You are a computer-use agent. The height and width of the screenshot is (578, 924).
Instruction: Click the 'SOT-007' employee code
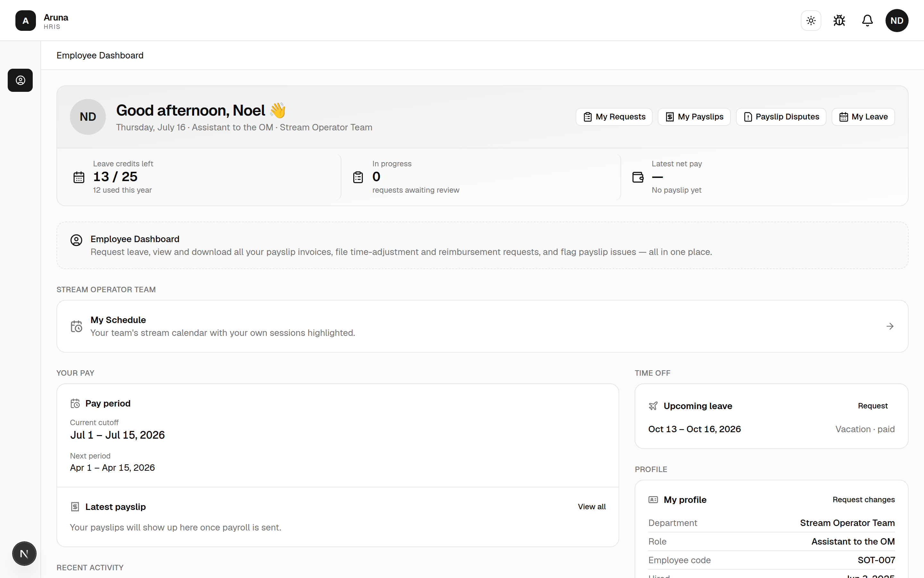pyautogui.click(x=876, y=560)
